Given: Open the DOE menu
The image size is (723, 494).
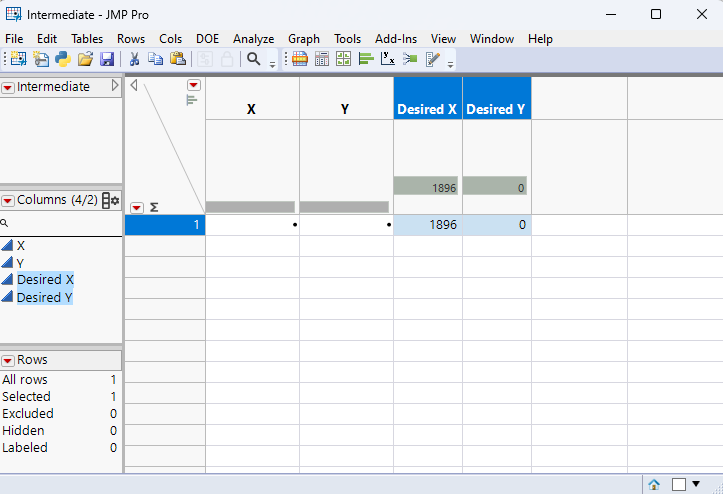Looking at the screenshot, I should 207,39.
